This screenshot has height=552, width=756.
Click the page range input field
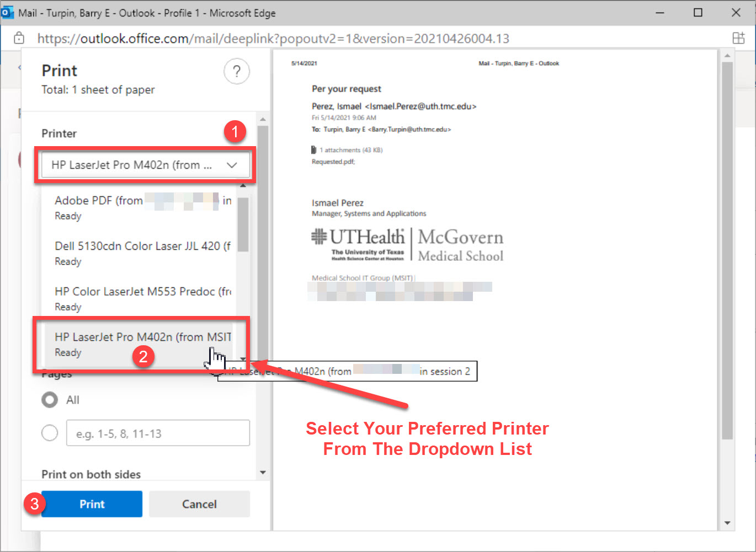click(158, 433)
